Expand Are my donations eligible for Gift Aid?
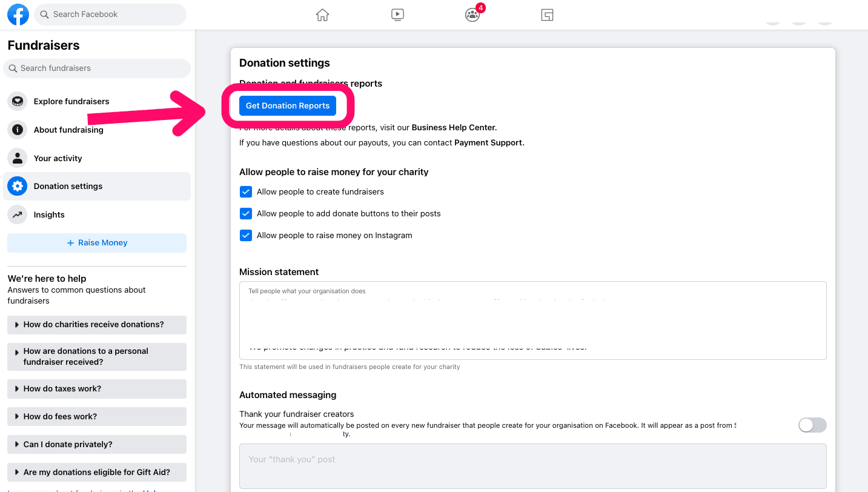The width and height of the screenshot is (868, 492). [96, 472]
